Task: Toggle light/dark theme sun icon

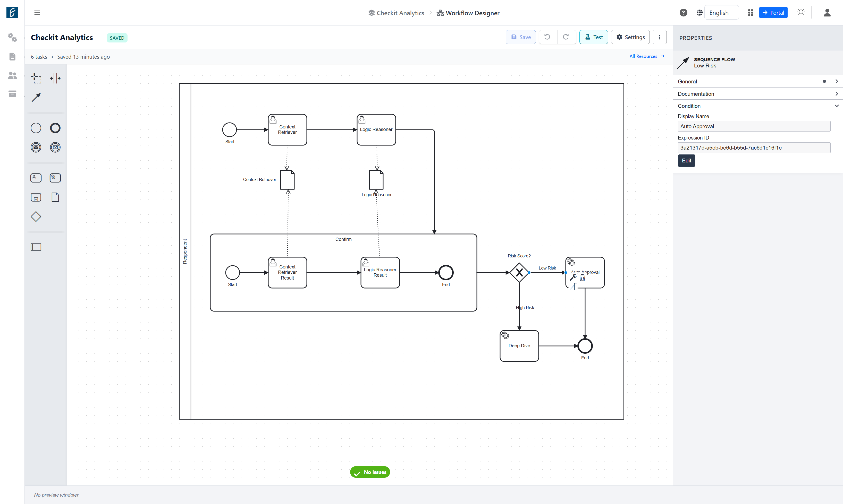Action: tap(801, 12)
